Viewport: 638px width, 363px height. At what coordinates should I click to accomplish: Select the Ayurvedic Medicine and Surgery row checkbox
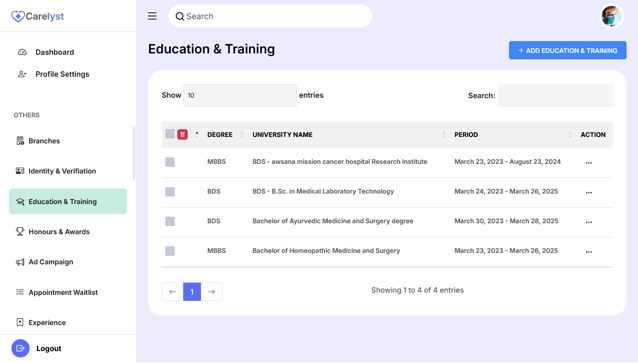pyautogui.click(x=170, y=221)
